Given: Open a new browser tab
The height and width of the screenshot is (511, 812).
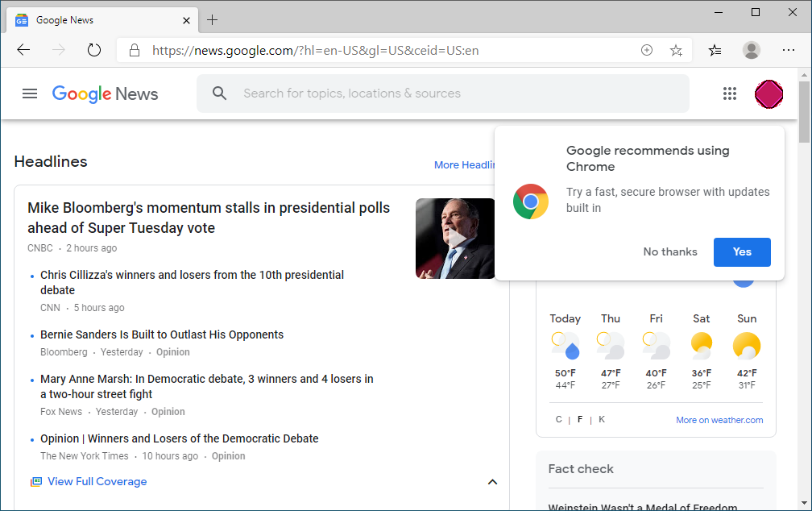Looking at the screenshot, I should pyautogui.click(x=212, y=20).
